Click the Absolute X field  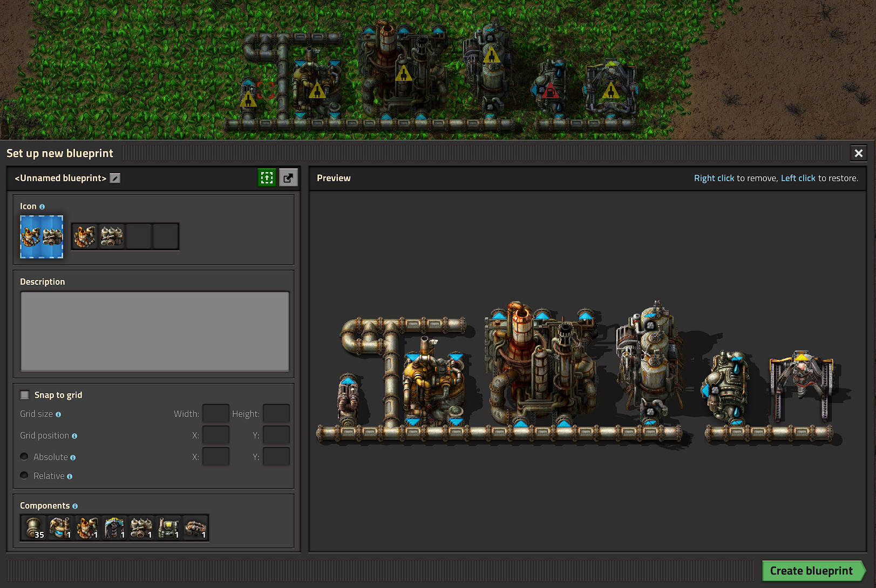point(216,456)
